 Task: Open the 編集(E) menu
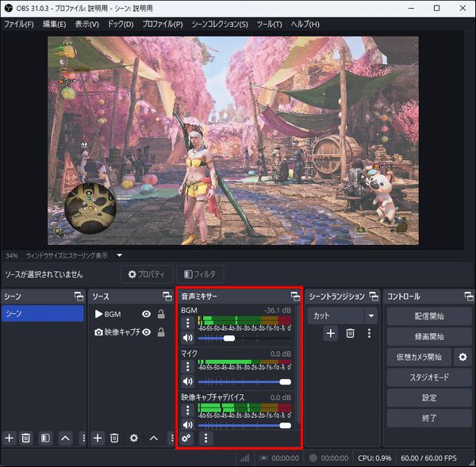[x=54, y=24]
